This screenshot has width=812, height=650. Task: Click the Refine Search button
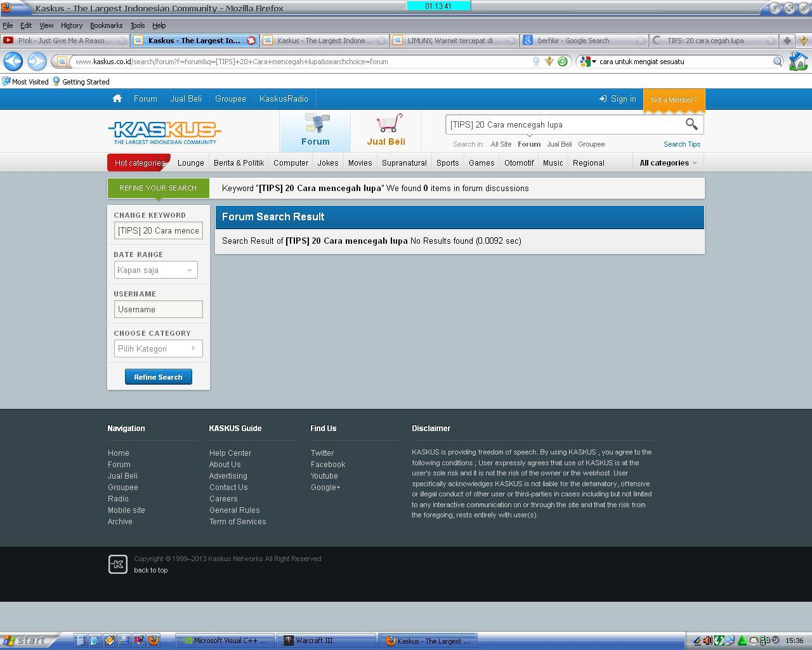pyautogui.click(x=158, y=376)
